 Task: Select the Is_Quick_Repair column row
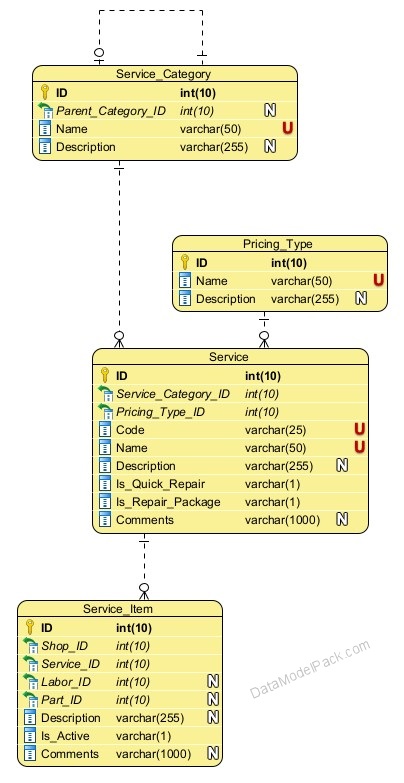coord(230,484)
